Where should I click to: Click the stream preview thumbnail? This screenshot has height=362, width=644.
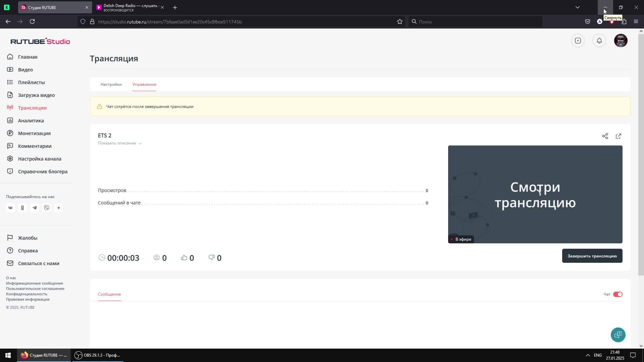535,194
